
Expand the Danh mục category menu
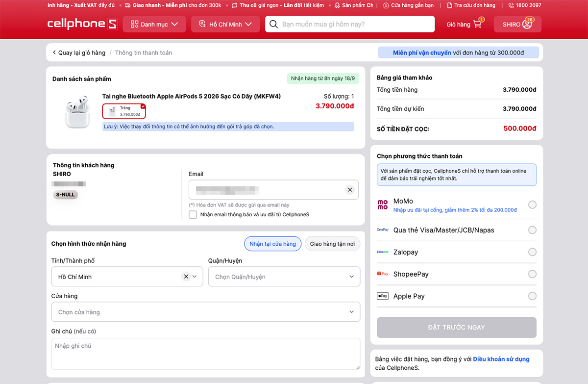tap(154, 24)
